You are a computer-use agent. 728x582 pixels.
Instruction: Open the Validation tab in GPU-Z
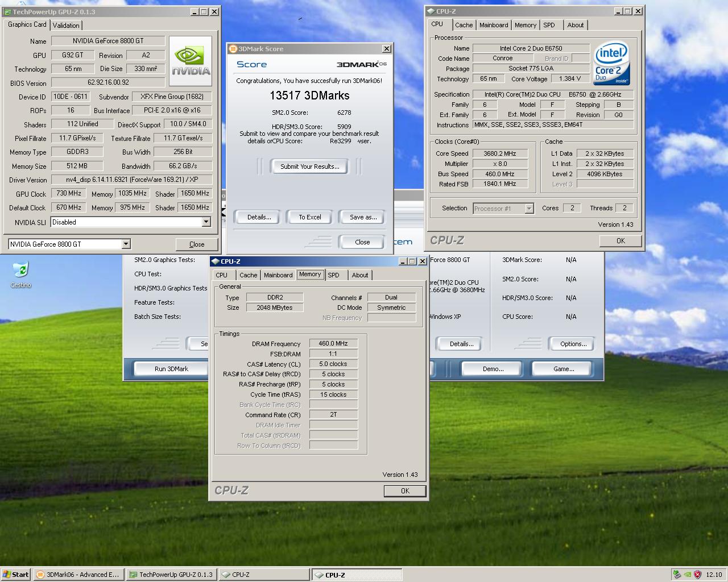(x=66, y=25)
